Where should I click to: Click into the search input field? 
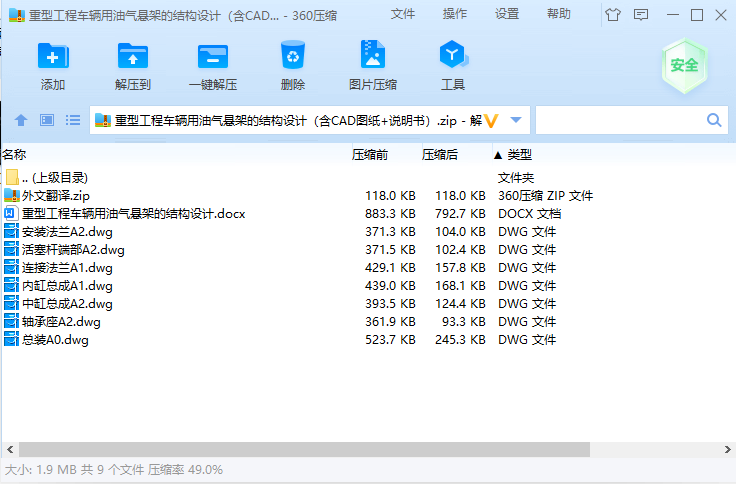pyautogui.click(x=621, y=120)
